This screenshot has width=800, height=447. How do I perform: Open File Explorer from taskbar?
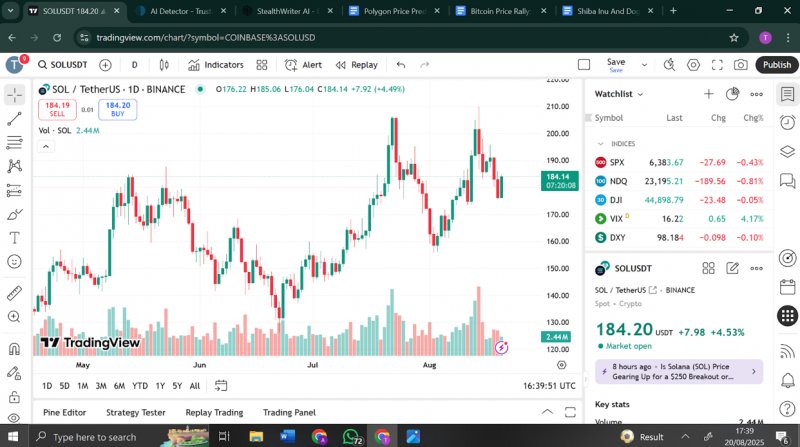coord(256,436)
